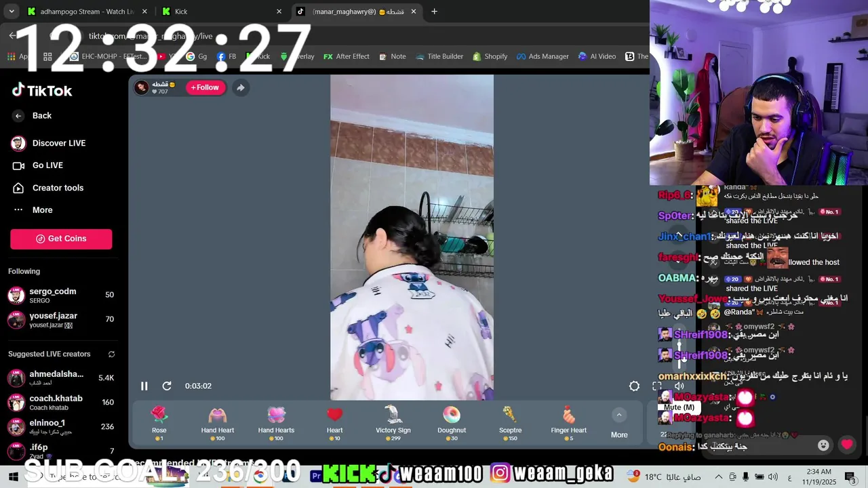
Task: Click the Get Coins button
Action: (61, 239)
